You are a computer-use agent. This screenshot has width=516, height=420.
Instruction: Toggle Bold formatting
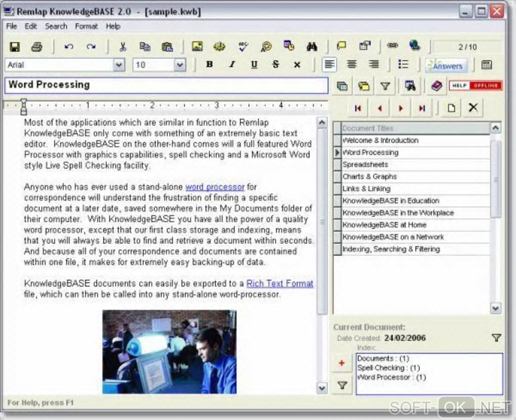(x=209, y=64)
